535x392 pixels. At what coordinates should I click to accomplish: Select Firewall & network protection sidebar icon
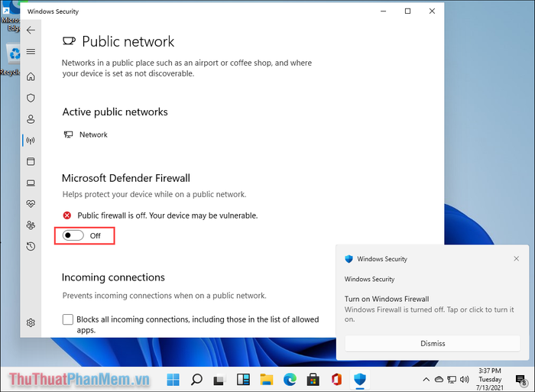coord(31,141)
